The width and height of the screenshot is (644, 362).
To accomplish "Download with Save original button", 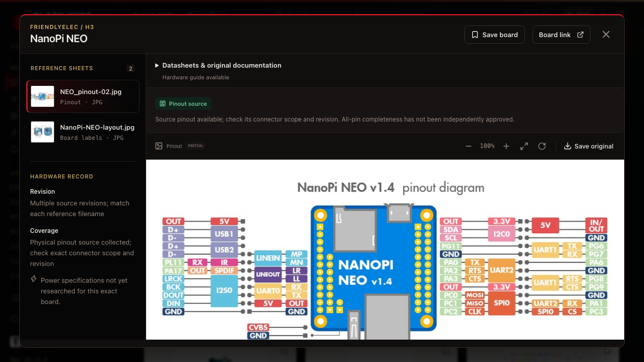I will 589,146.
